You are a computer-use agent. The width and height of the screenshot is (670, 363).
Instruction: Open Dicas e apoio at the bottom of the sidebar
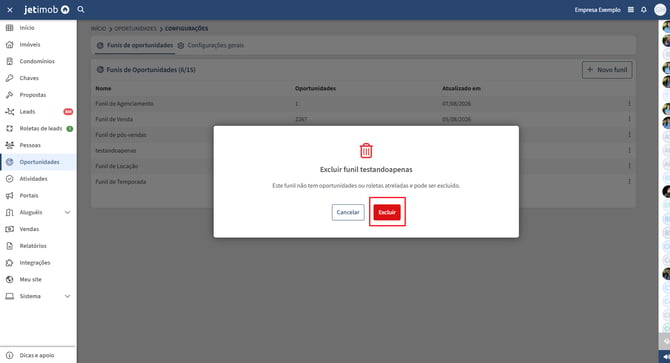point(36,355)
